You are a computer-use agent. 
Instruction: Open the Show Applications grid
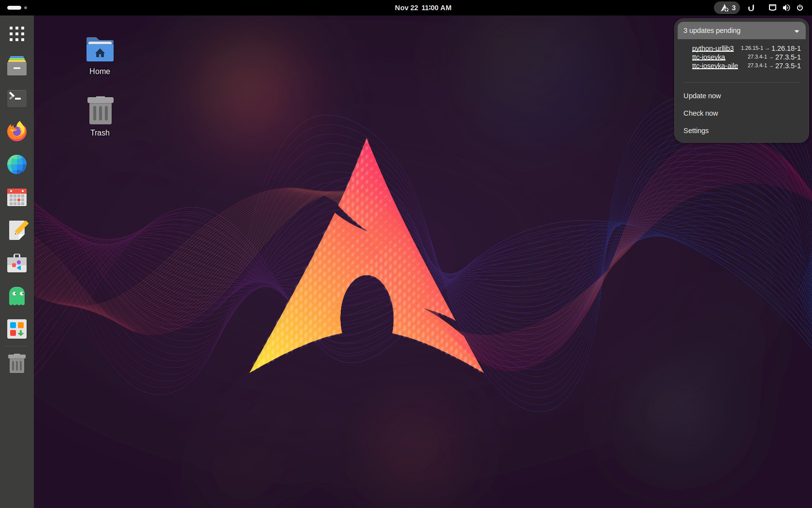point(17,34)
